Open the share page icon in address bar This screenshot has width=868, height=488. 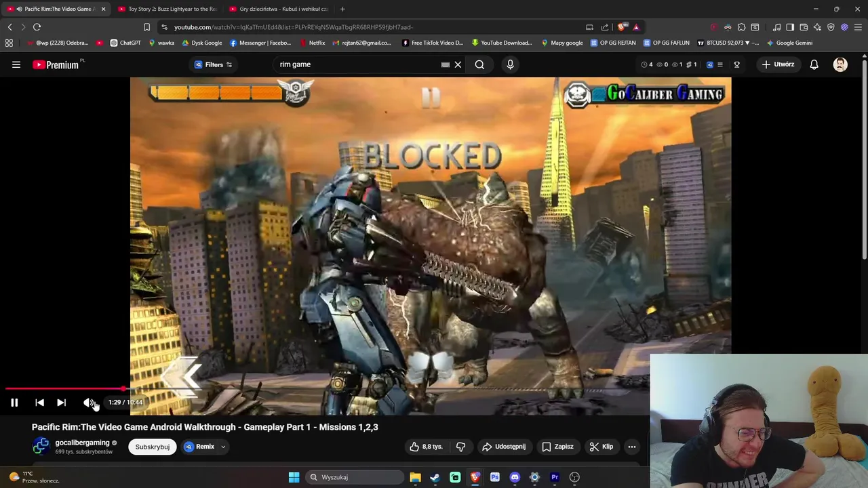pos(604,27)
